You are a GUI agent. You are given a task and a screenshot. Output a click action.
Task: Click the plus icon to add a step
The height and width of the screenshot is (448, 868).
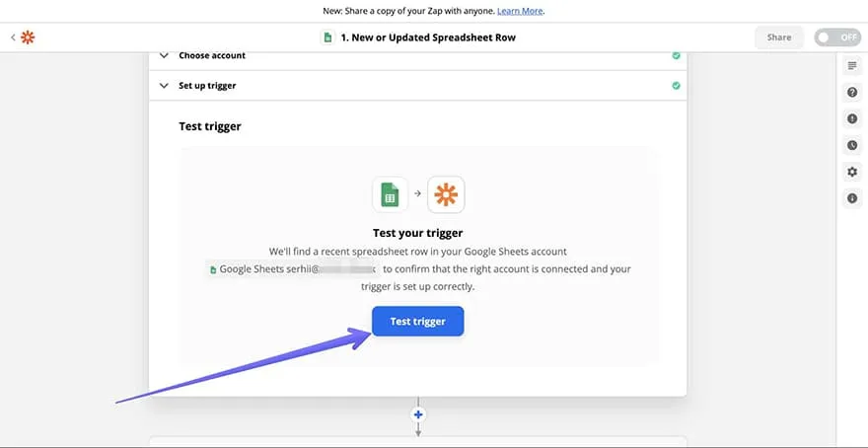pyautogui.click(x=418, y=415)
